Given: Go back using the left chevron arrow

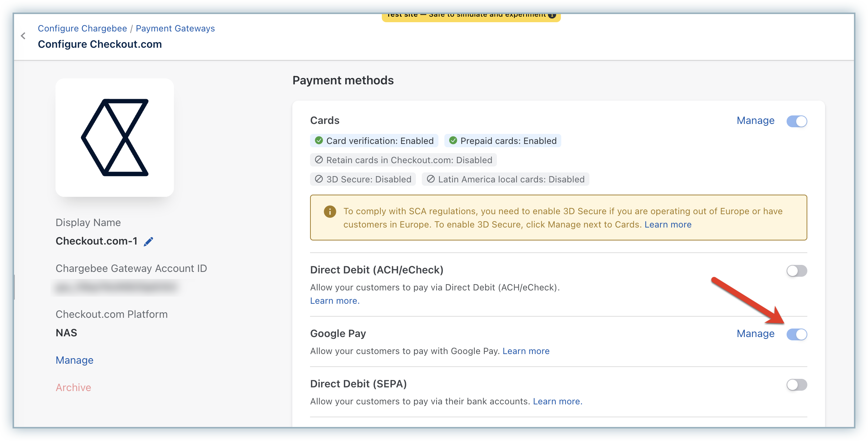Looking at the screenshot, I should 23,36.
